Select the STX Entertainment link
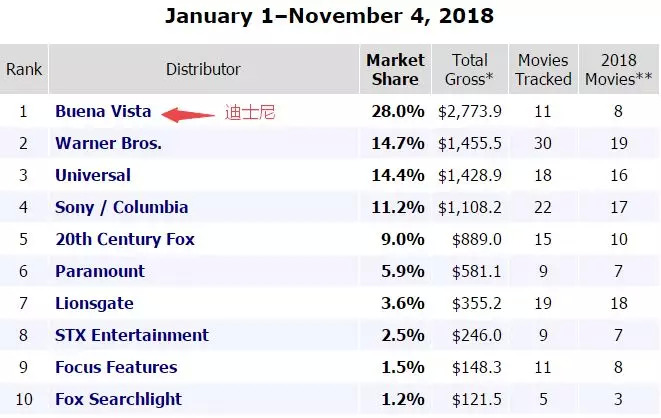This screenshot has width=661, height=418. click(132, 335)
